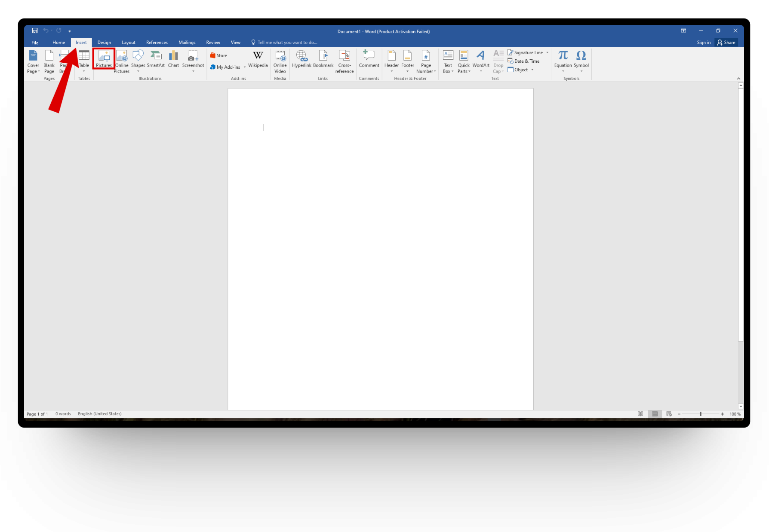
Task: Insert a SmartArt graphic
Action: (x=156, y=59)
